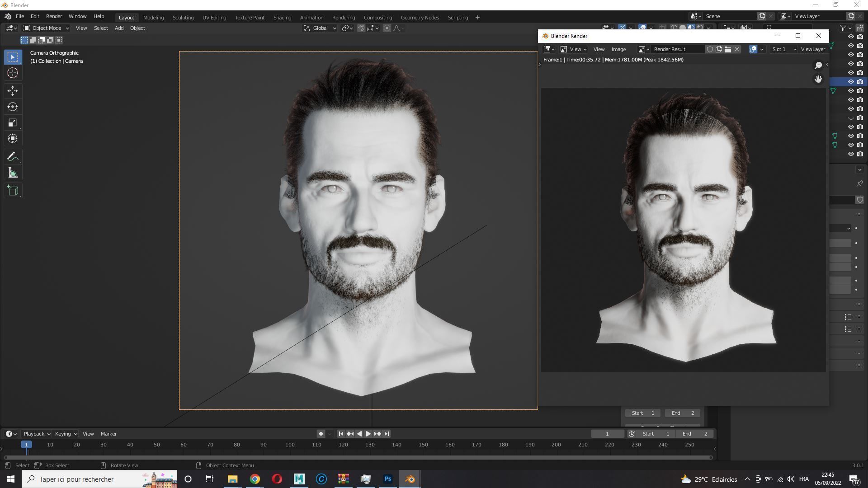Open the Image menu in render window

(x=618, y=49)
